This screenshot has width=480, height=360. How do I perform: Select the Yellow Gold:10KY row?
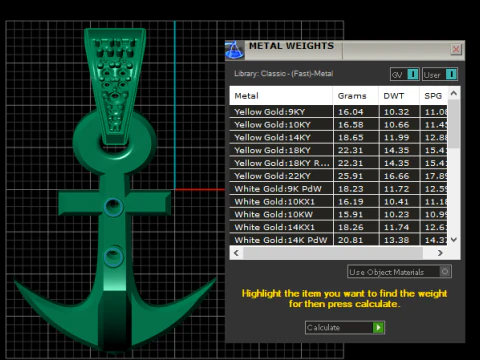(x=338, y=125)
